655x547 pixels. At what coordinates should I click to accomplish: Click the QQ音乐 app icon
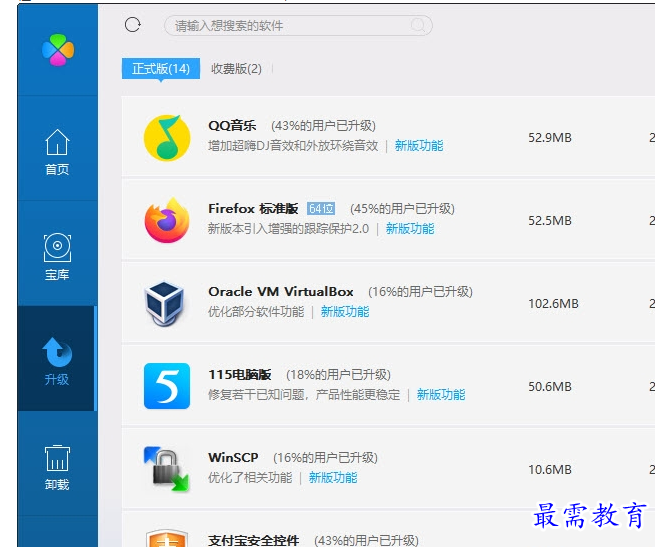pos(167,137)
